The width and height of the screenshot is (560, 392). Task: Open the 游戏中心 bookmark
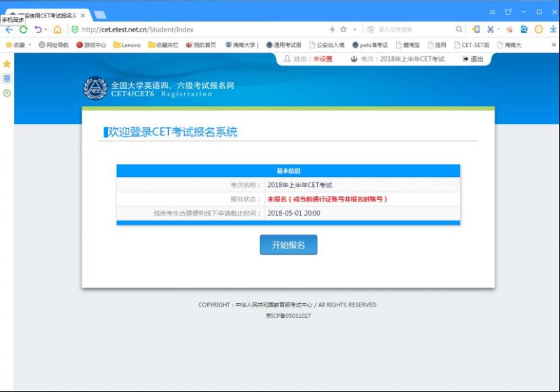point(91,45)
